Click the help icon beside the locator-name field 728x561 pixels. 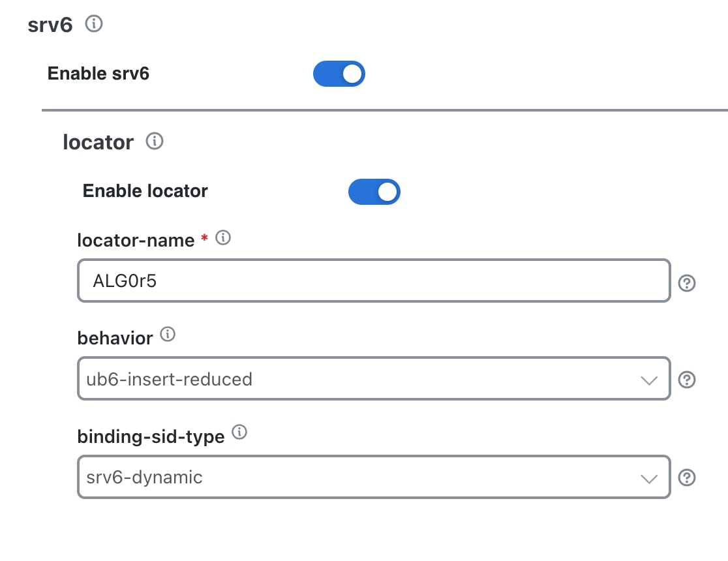click(x=687, y=283)
